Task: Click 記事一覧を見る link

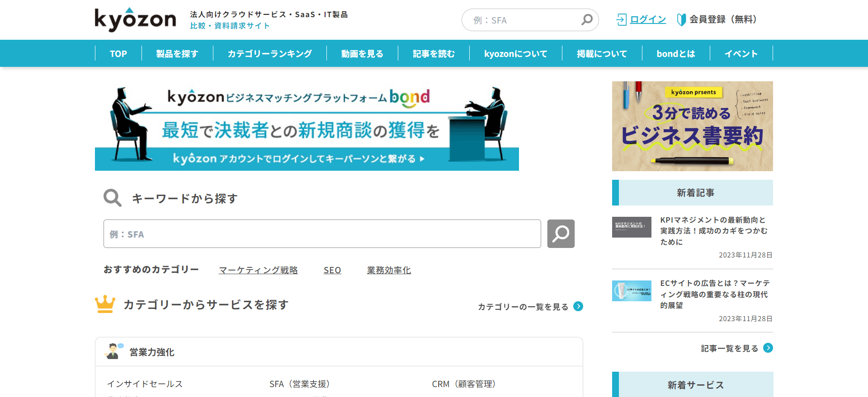Action: click(730, 348)
